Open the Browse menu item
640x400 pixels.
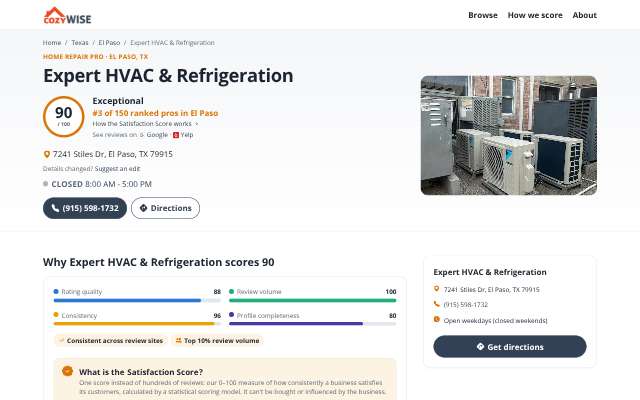[483, 15]
